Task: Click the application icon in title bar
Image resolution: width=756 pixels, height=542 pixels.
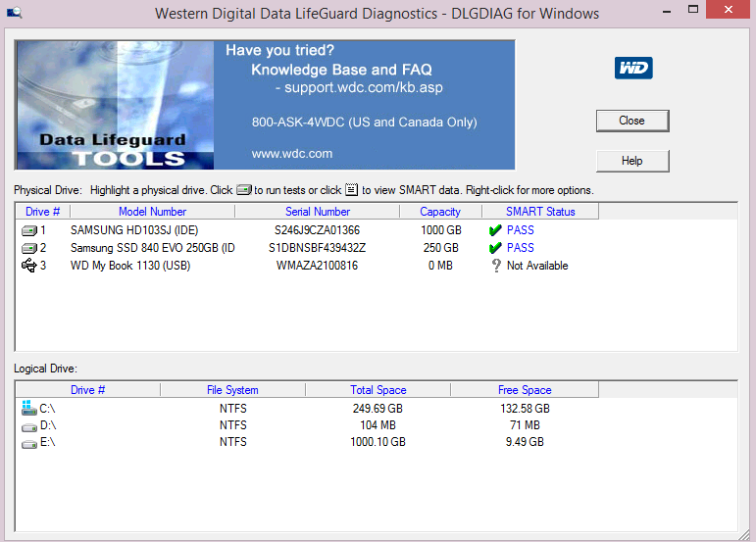Action: pyautogui.click(x=14, y=13)
